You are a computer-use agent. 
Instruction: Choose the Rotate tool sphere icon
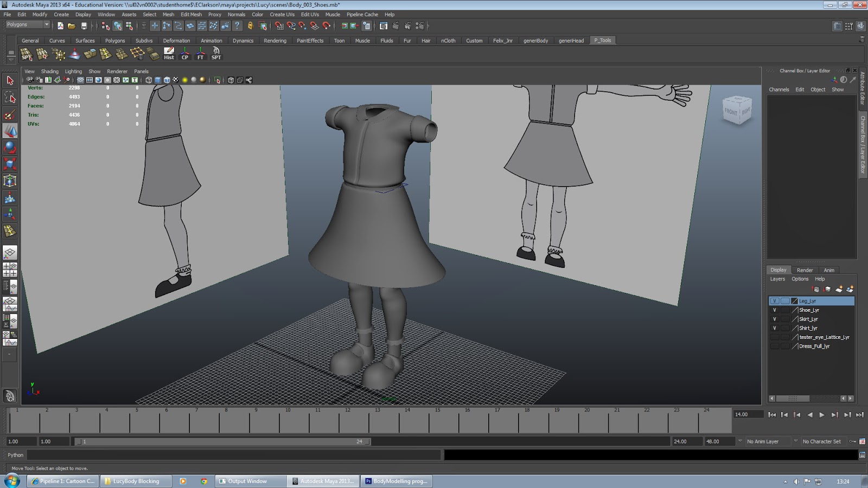[10, 147]
